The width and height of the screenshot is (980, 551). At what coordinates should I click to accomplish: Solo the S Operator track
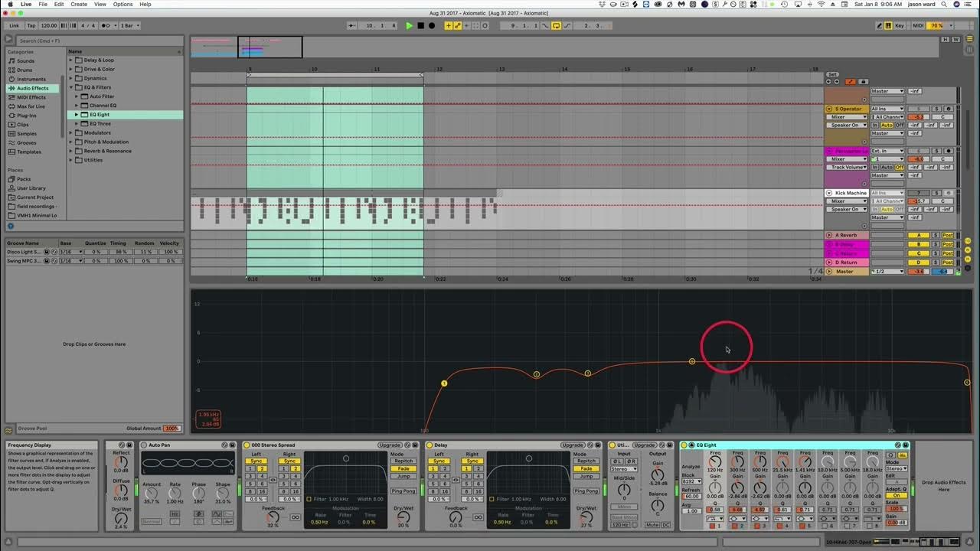[x=935, y=109]
